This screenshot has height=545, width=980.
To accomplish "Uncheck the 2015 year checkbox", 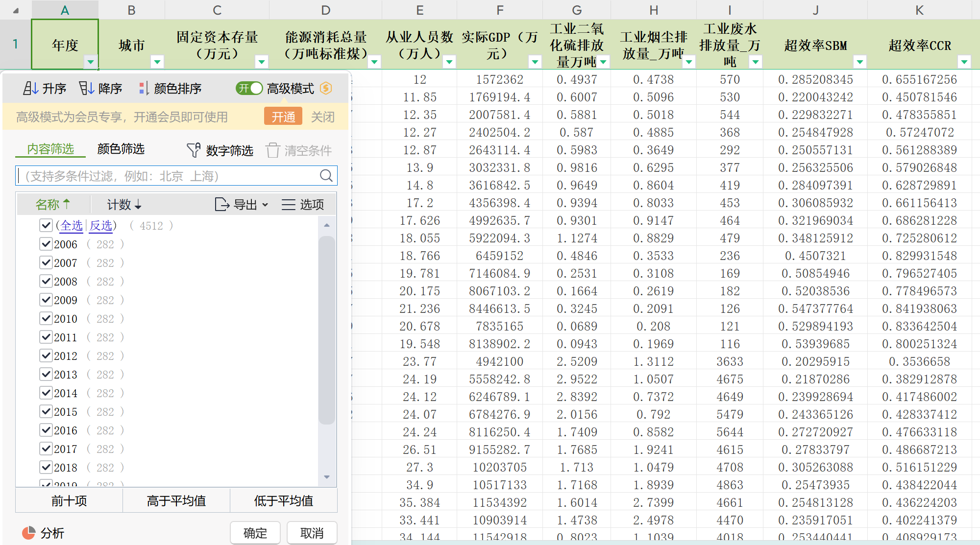I will tap(46, 412).
